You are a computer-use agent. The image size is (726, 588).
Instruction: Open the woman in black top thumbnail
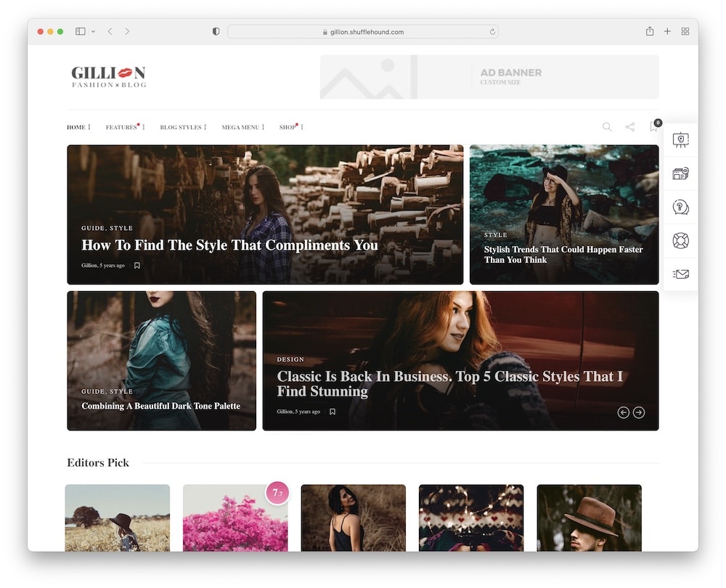pyautogui.click(x=354, y=518)
